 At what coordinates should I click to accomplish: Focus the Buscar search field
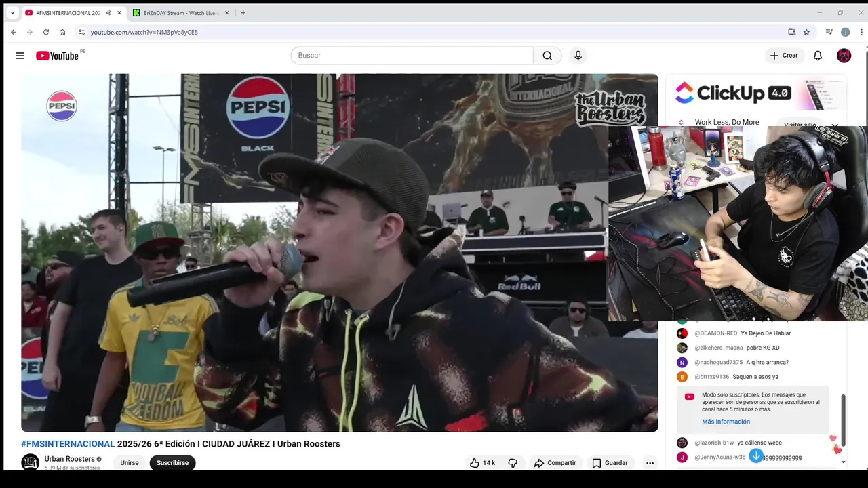(x=412, y=56)
